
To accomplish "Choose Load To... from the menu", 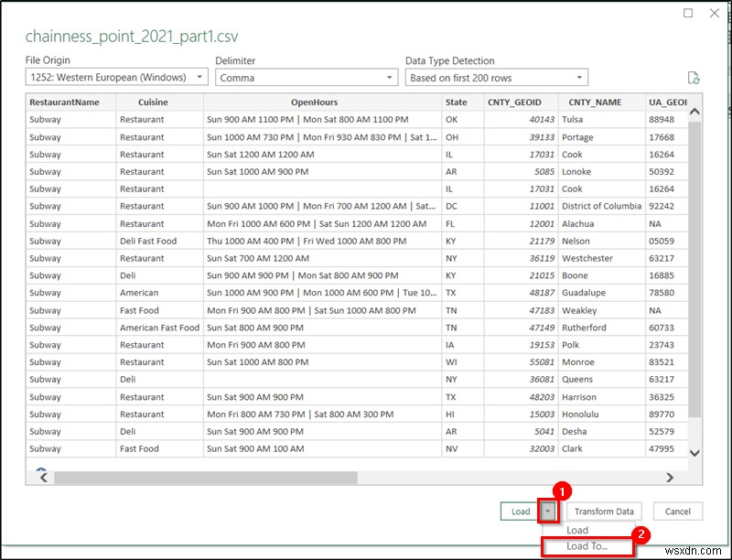I will point(588,545).
